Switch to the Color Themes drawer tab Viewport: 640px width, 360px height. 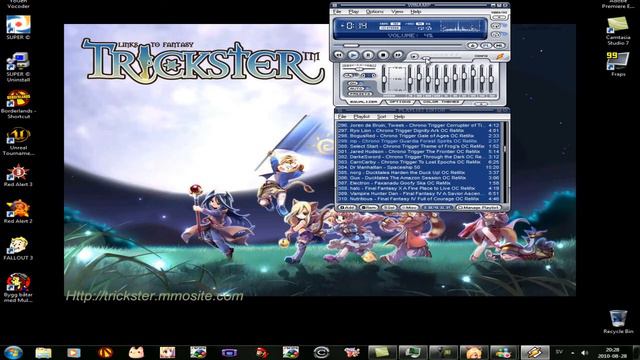coord(441,101)
